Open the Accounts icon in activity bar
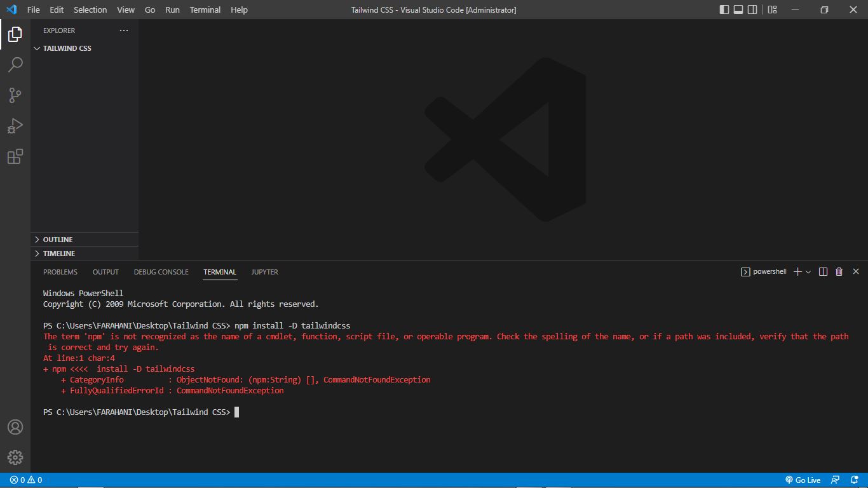The image size is (868, 488). click(x=15, y=427)
